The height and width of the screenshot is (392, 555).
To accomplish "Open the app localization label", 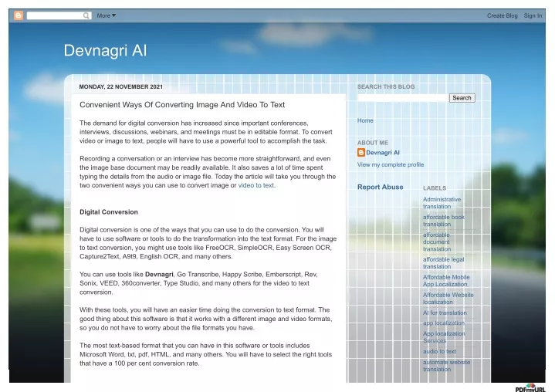I will click(444, 323).
